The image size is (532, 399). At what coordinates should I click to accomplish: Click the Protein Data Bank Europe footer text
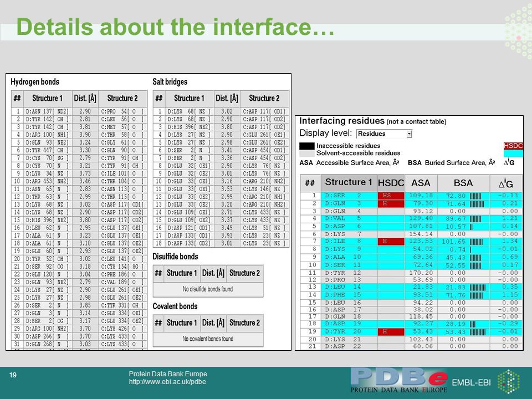pyautogui.click(x=168, y=374)
